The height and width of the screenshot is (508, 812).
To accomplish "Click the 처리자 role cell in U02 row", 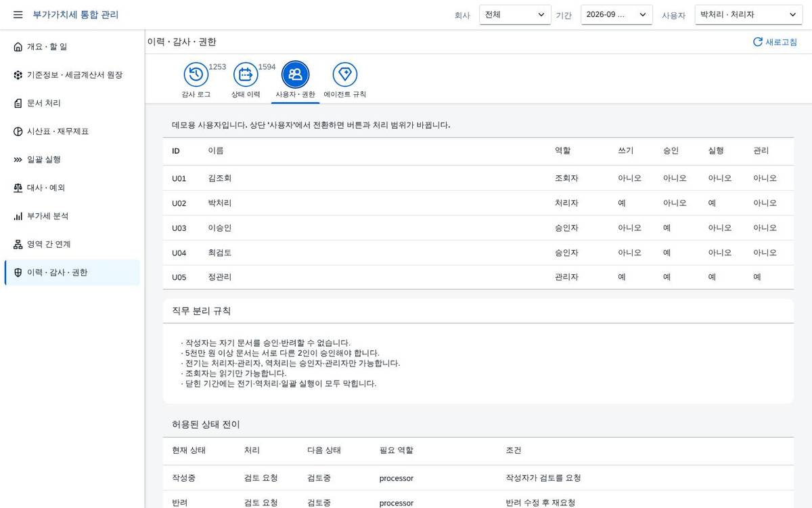I will 567,203.
